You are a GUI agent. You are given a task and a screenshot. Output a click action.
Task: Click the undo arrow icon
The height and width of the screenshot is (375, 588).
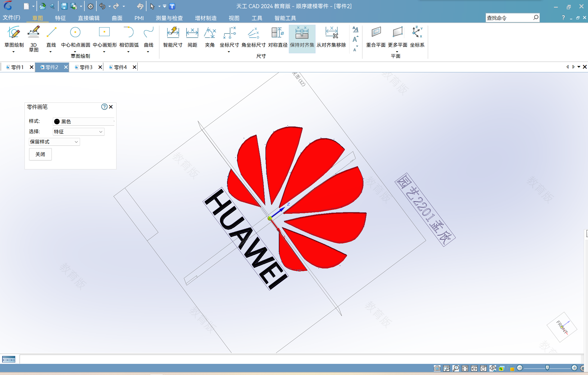[x=102, y=6]
